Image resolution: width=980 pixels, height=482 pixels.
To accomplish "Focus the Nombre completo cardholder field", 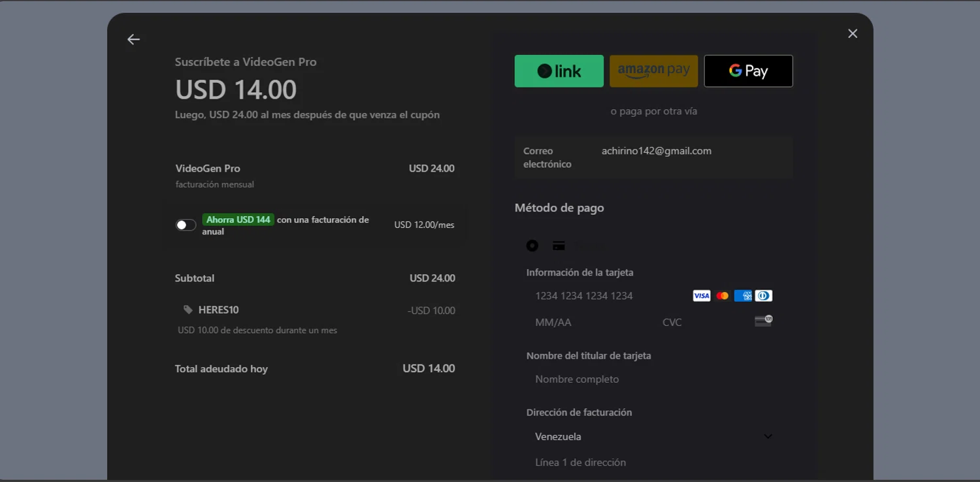I will coord(653,379).
